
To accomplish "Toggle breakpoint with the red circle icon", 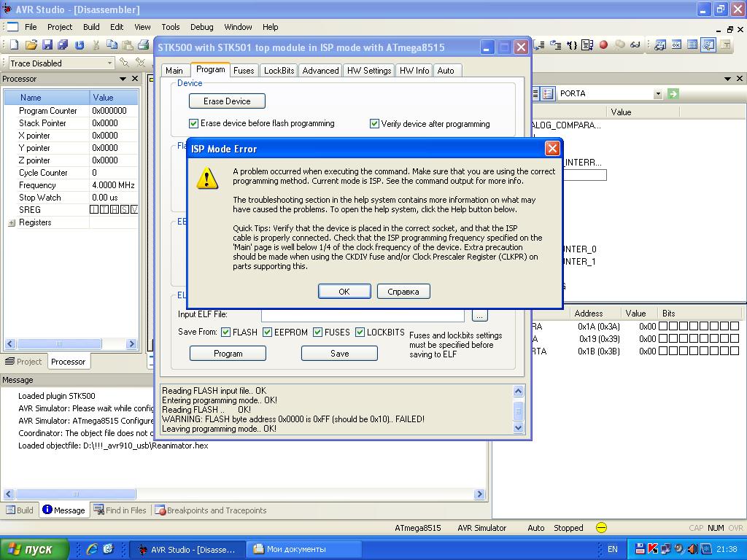I will [x=603, y=45].
